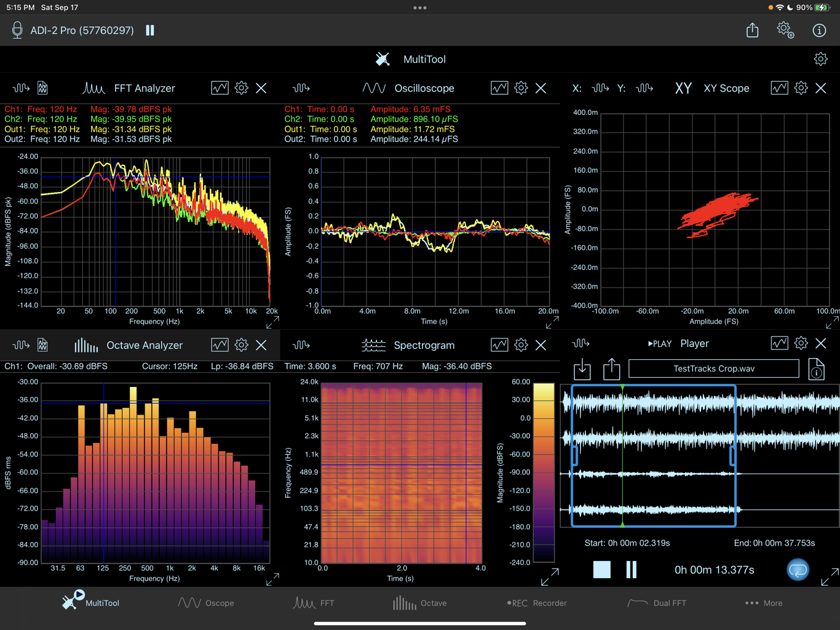Open the file info icon beside TestTracks Crop.wav
Image resolution: width=840 pixels, height=630 pixels.
click(816, 369)
